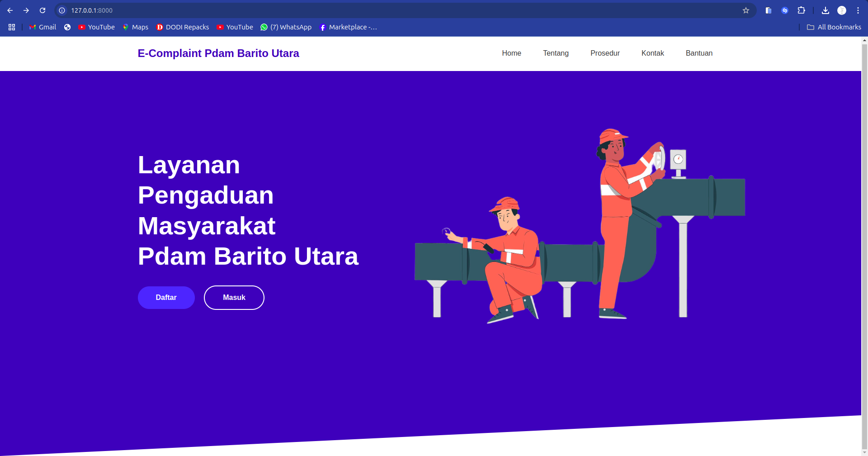Open the Gmail bookmark

coord(42,27)
